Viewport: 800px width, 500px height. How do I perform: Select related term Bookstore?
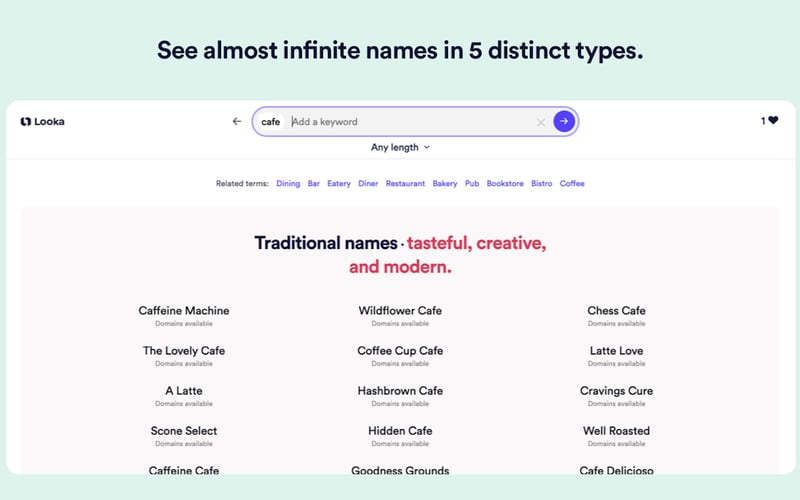coord(505,184)
